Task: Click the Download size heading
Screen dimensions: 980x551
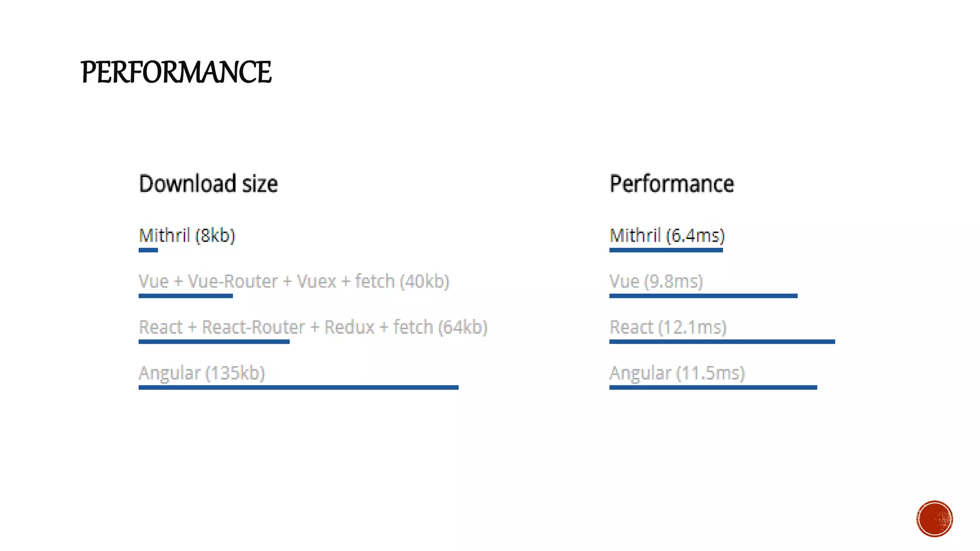Action: pos(208,184)
